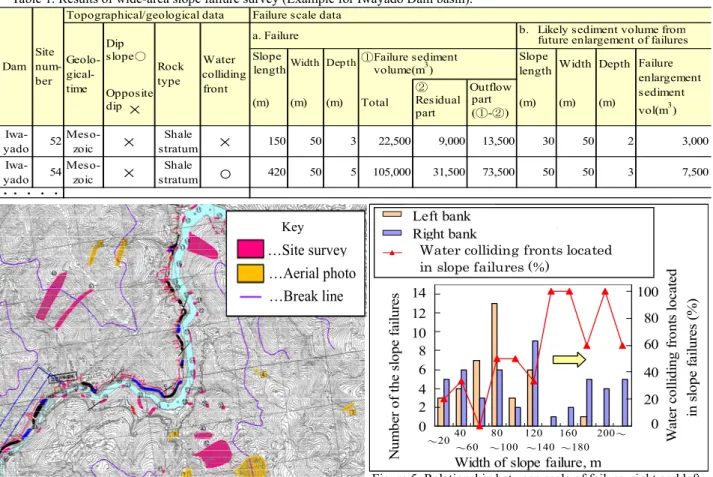
Task: Select the Left bank legend swatch
Action: pos(392,214)
